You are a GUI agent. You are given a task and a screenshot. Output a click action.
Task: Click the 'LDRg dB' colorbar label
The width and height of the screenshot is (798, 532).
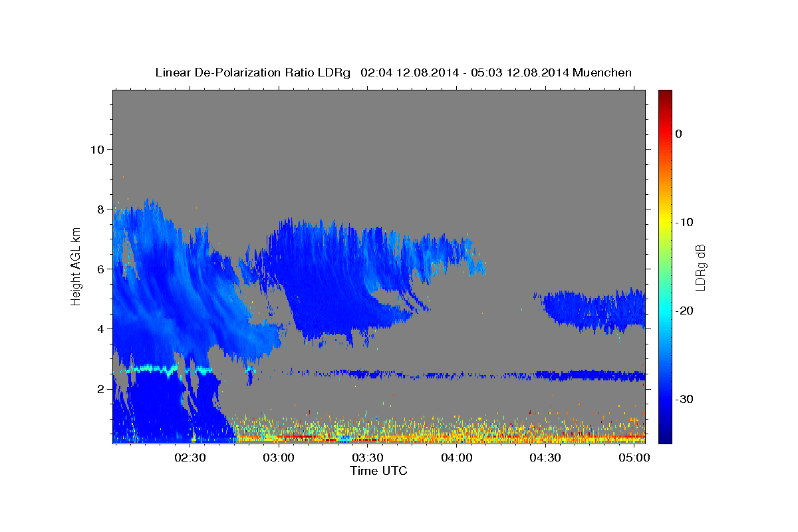point(700,267)
